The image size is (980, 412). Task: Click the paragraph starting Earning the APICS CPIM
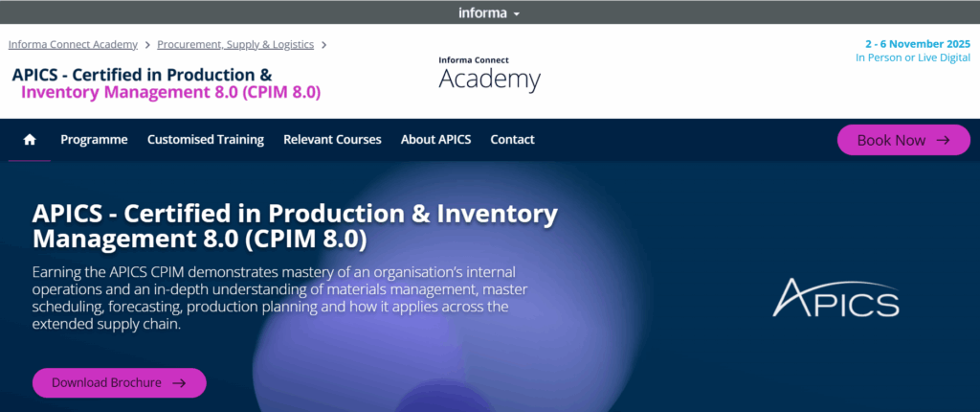click(x=280, y=299)
